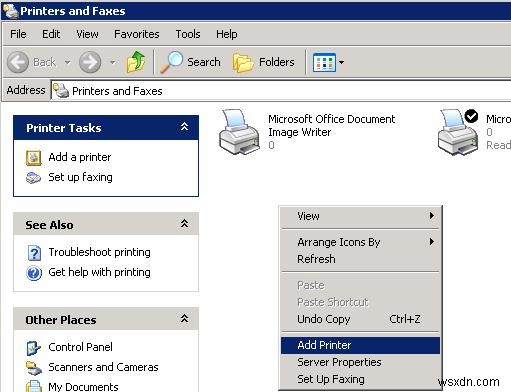The image size is (511, 392).
Task: Open the Forward history dropdown arrow
Action: click(112, 62)
